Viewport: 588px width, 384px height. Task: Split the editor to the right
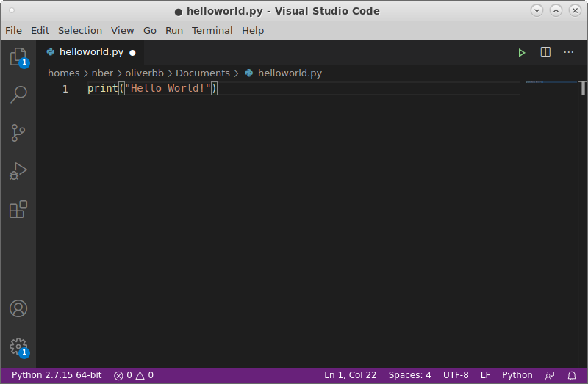[x=545, y=52]
